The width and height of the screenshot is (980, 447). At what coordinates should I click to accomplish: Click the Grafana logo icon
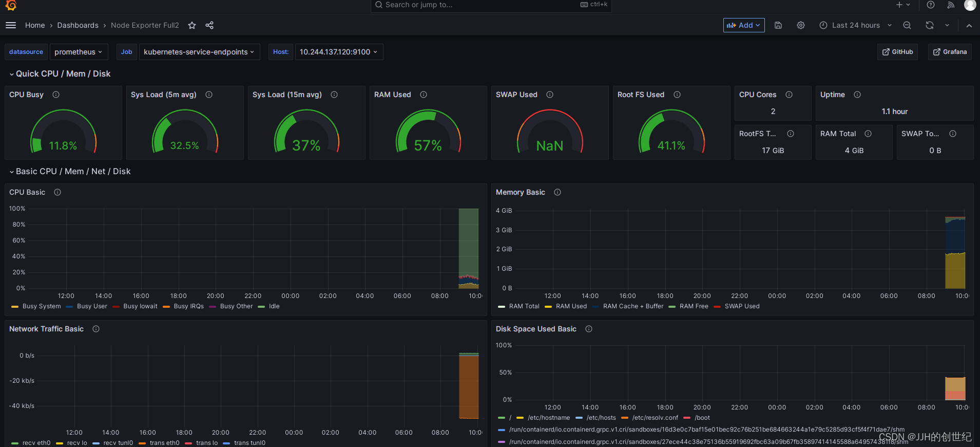(11, 5)
